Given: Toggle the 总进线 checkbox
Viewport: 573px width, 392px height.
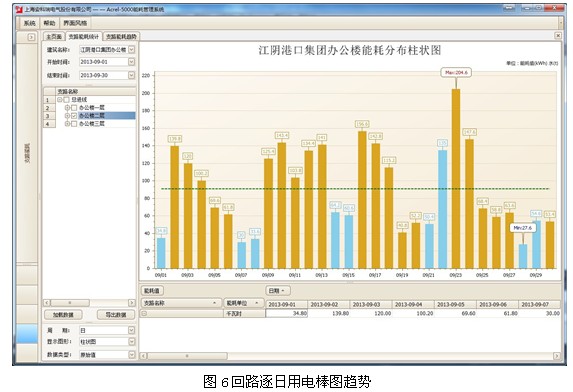Looking at the screenshot, I should (66, 100).
